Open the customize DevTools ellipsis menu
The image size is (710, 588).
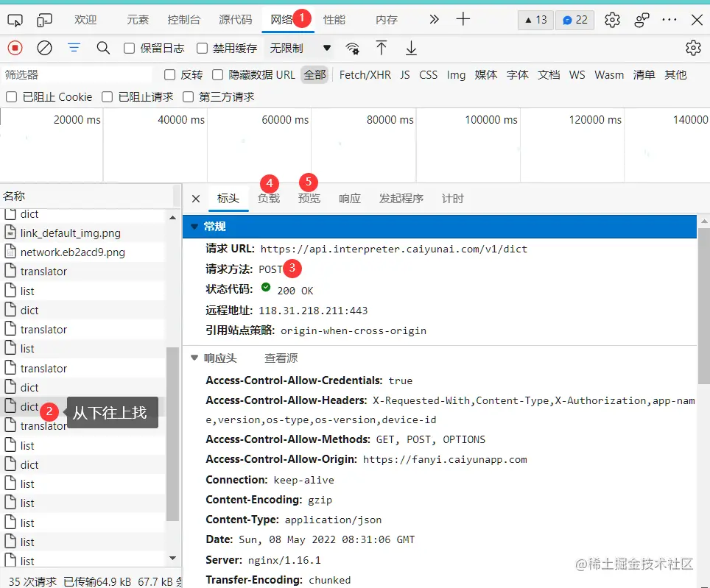pos(669,20)
